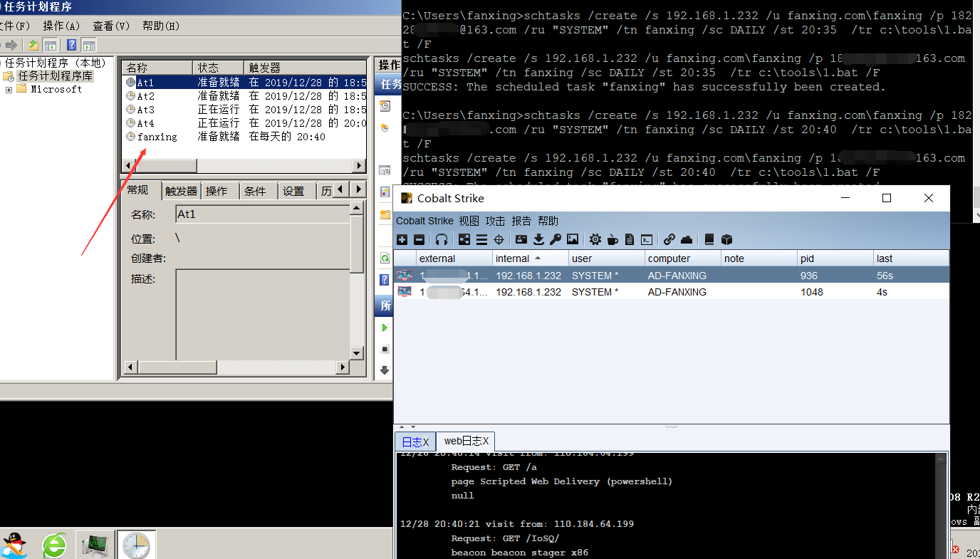Image resolution: width=980 pixels, height=559 pixels.
Task: Open the 操作(A) menu
Action: [x=62, y=26]
